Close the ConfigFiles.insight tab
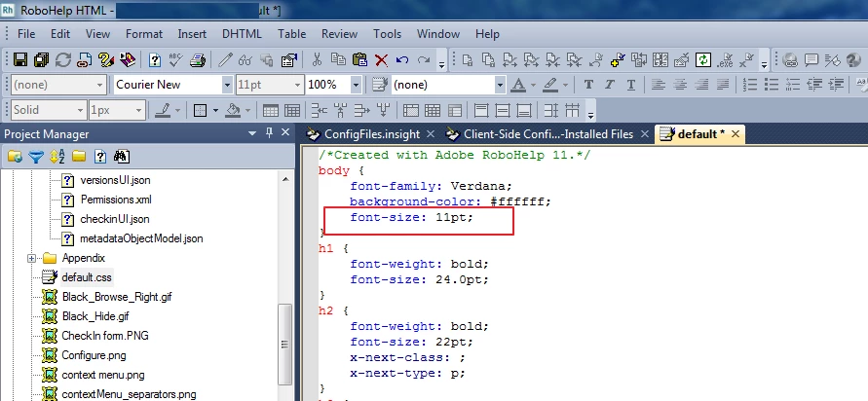The height and width of the screenshot is (401, 868). click(x=432, y=134)
